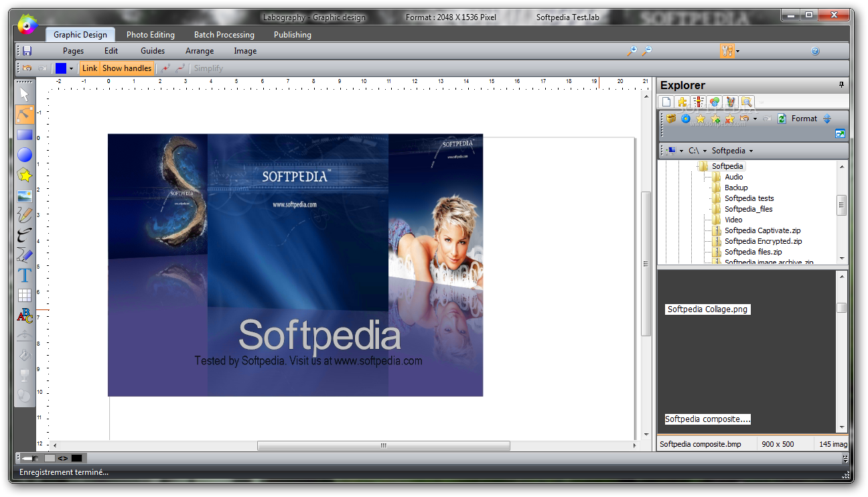This screenshot has width=868, height=497.
Task: Click the remove favorite star-x icon
Action: click(x=730, y=119)
